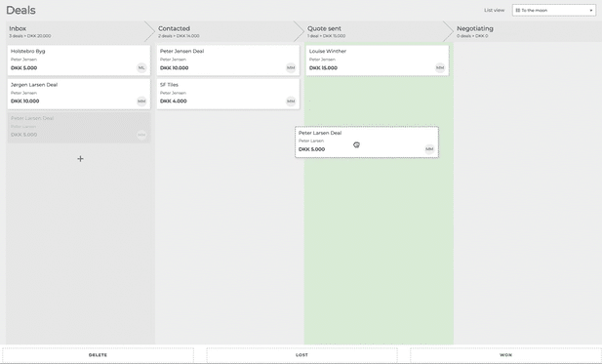Add a new deal with the plus icon
The width and height of the screenshot is (602, 364).
tap(80, 158)
